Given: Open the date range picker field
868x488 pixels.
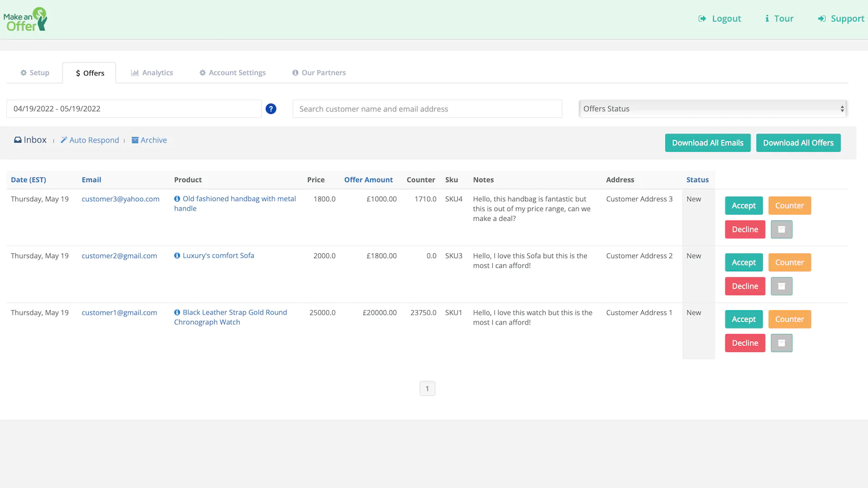Looking at the screenshot, I should (x=133, y=109).
